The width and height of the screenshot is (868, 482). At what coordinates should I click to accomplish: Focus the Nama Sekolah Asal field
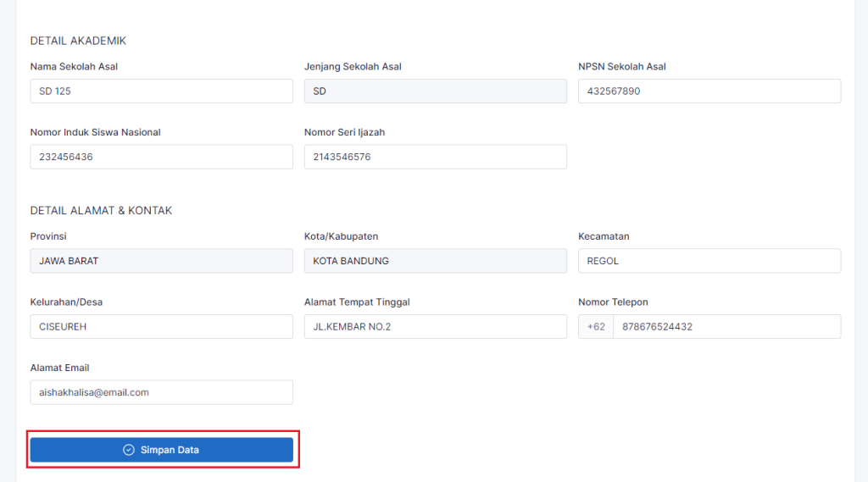click(x=161, y=91)
